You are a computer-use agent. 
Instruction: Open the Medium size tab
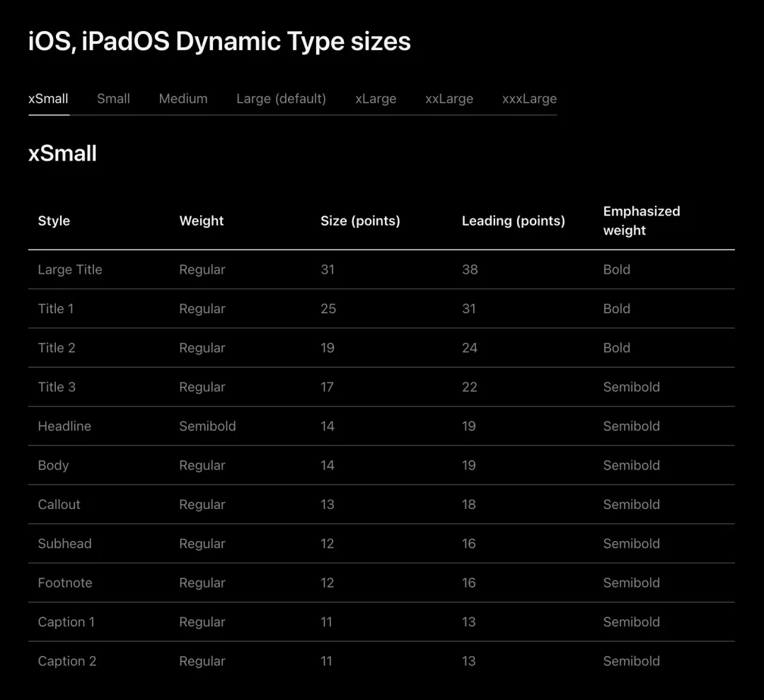click(183, 99)
